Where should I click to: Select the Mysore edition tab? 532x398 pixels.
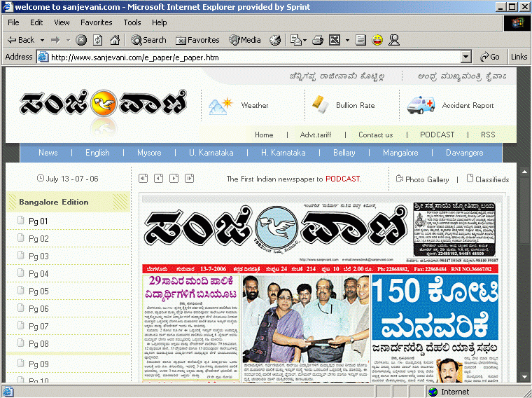pyautogui.click(x=149, y=153)
